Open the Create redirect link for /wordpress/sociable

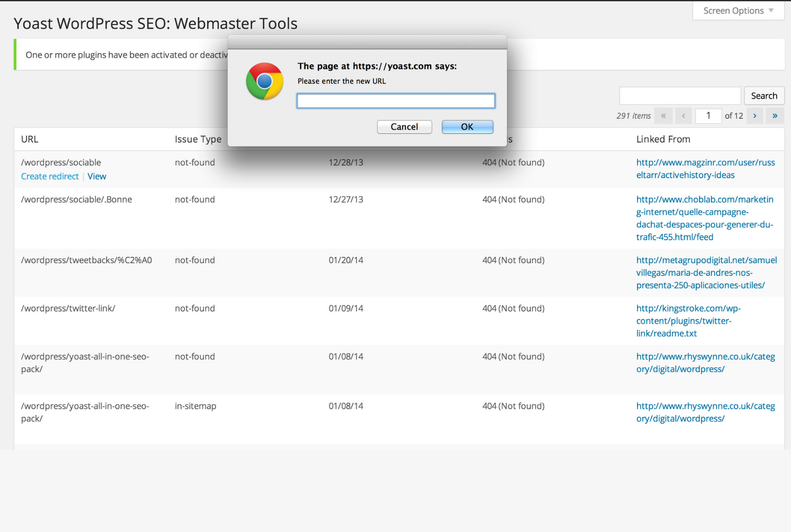pyautogui.click(x=50, y=176)
